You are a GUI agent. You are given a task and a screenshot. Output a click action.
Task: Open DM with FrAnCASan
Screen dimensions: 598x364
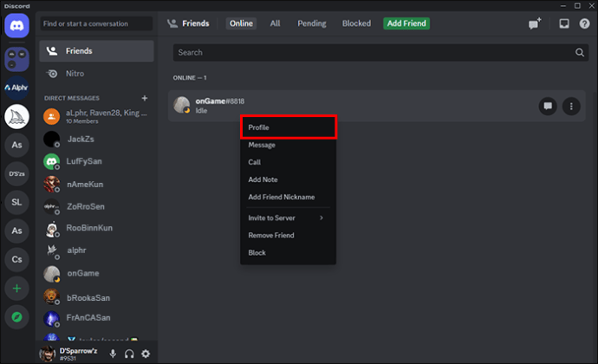[96, 318]
